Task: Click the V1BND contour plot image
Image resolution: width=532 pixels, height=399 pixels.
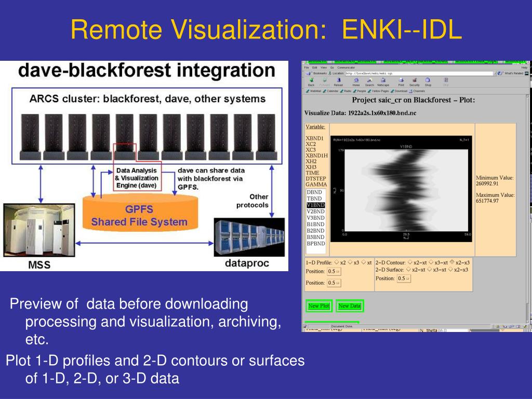Action: 402,189
